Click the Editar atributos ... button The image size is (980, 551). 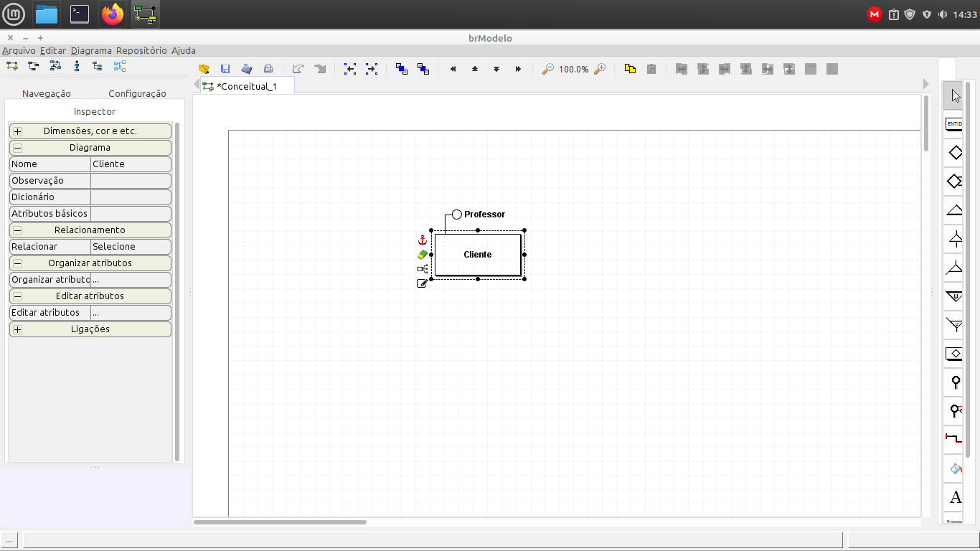point(131,313)
